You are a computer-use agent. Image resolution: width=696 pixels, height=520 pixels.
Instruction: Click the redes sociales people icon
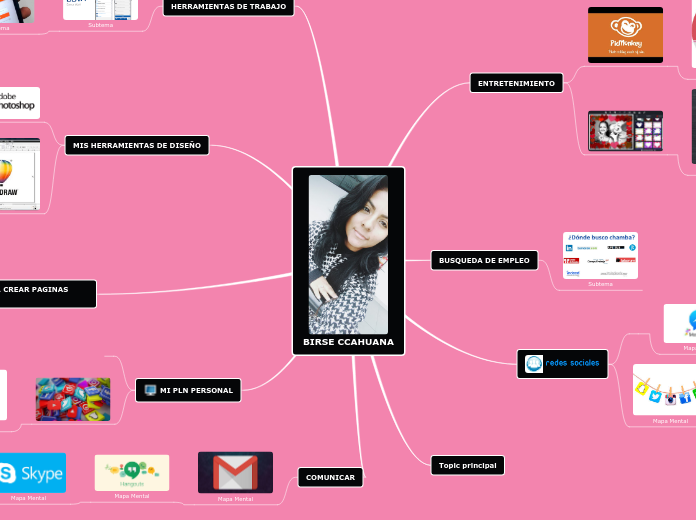[534, 364]
